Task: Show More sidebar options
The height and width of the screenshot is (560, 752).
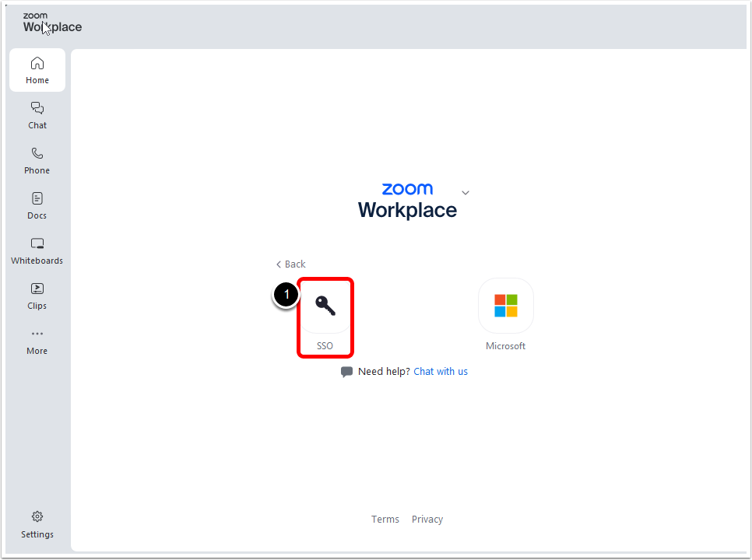Action: click(x=37, y=341)
